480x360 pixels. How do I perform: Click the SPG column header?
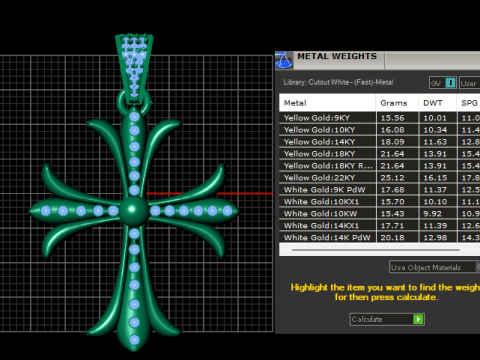tap(469, 103)
